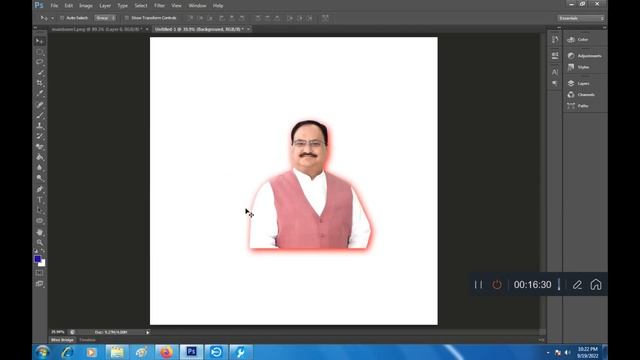The width and height of the screenshot is (640, 360).
Task: Open the History panel icon
Action: [555, 40]
